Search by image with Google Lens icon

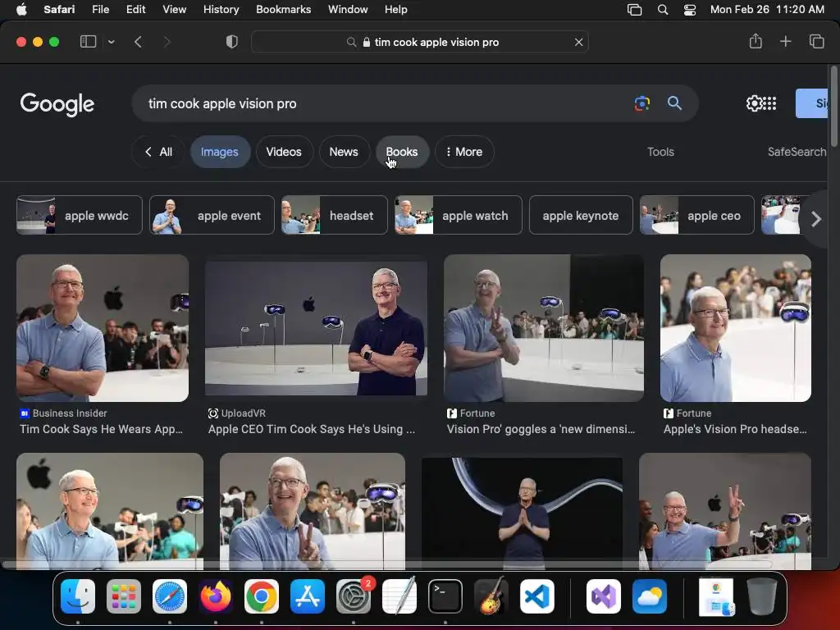tap(641, 103)
